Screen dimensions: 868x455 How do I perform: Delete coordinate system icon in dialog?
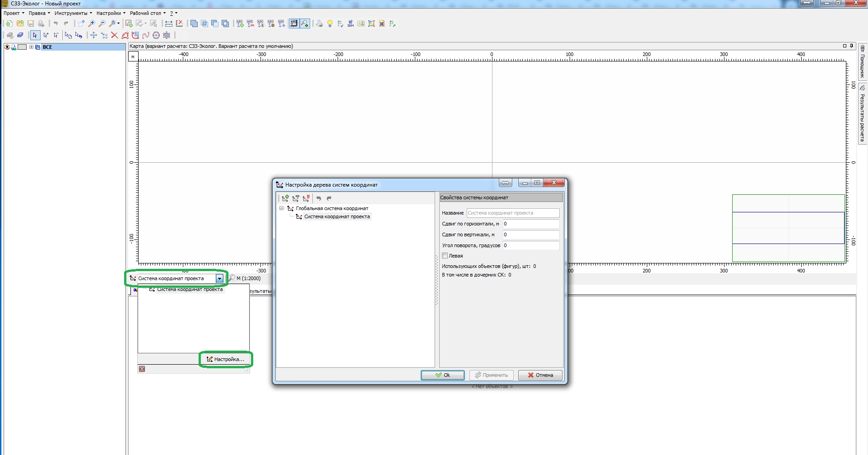[306, 198]
